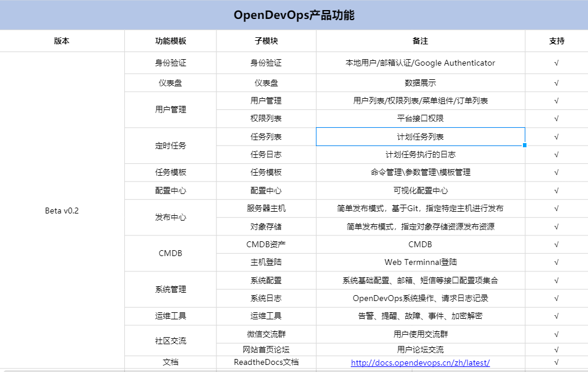The width and height of the screenshot is (588, 372).
Task: Select the 任务日志 submodule cell
Action: coord(266,154)
